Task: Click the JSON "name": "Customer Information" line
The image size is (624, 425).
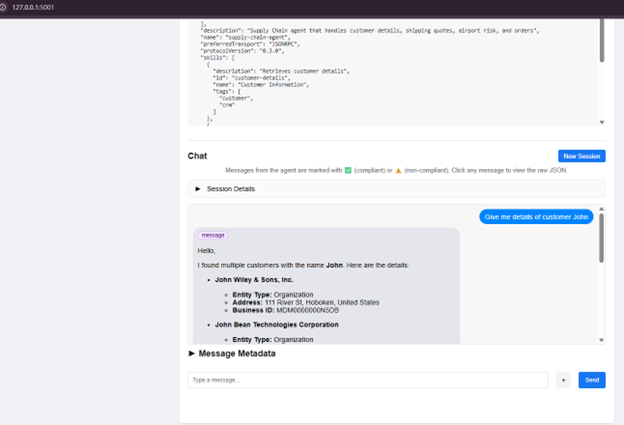Action: click(261, 85)
